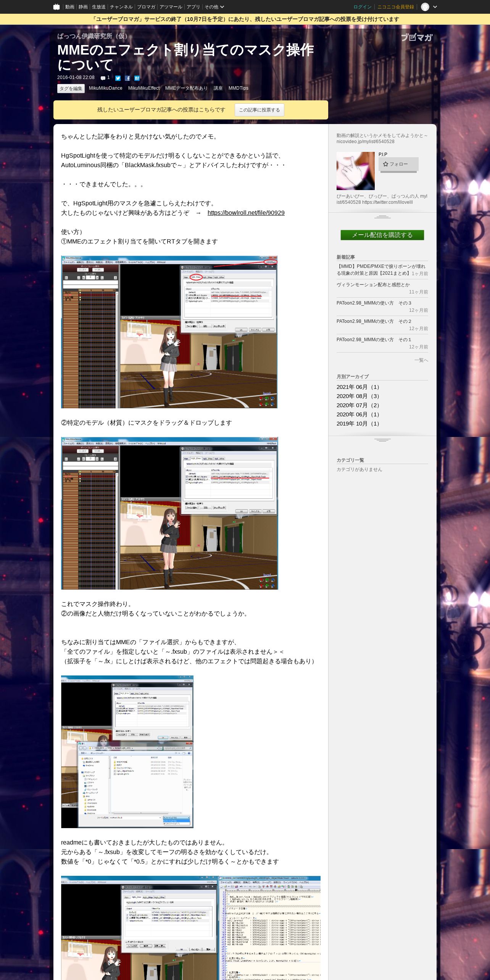The image size is (490, 980).
Task: Collapse the profile section using the handle below it
Action: (x=382, y=217)
